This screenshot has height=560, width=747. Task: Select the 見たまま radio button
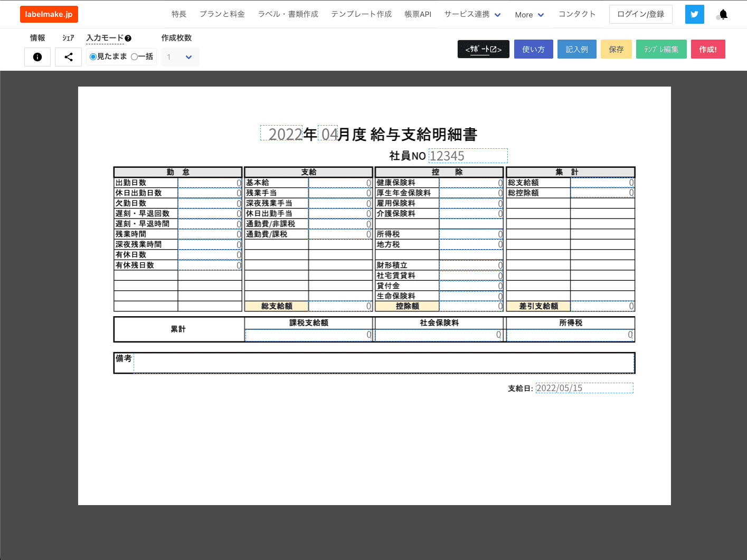click(x=93, y=57)
